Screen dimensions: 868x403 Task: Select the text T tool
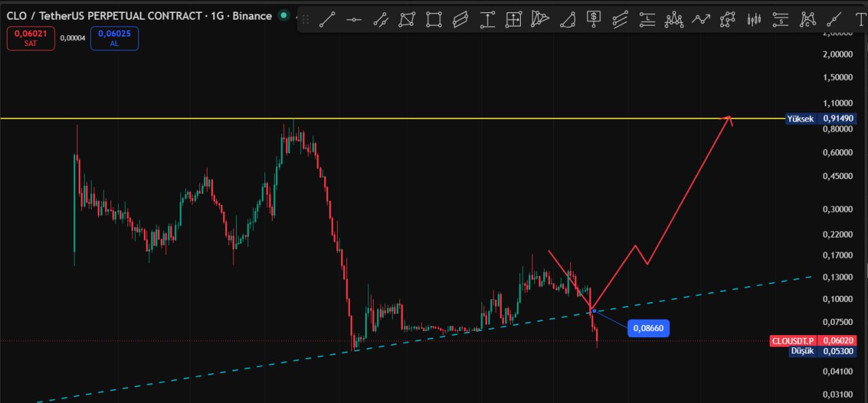(x=861, y=20)
